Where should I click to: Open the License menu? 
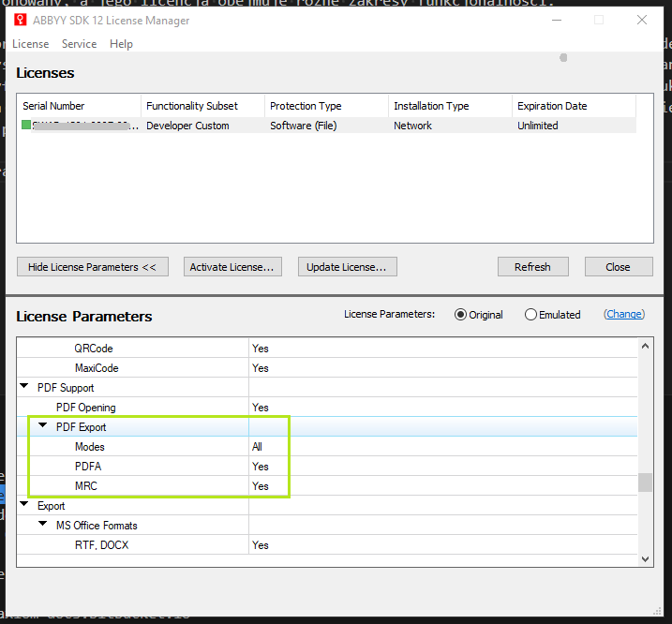30,44
